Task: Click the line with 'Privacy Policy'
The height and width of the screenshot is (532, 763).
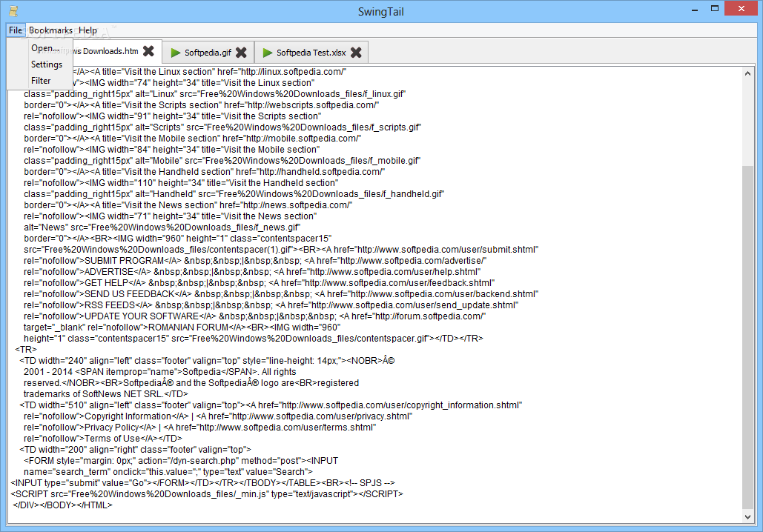Action: click(199, 428)
